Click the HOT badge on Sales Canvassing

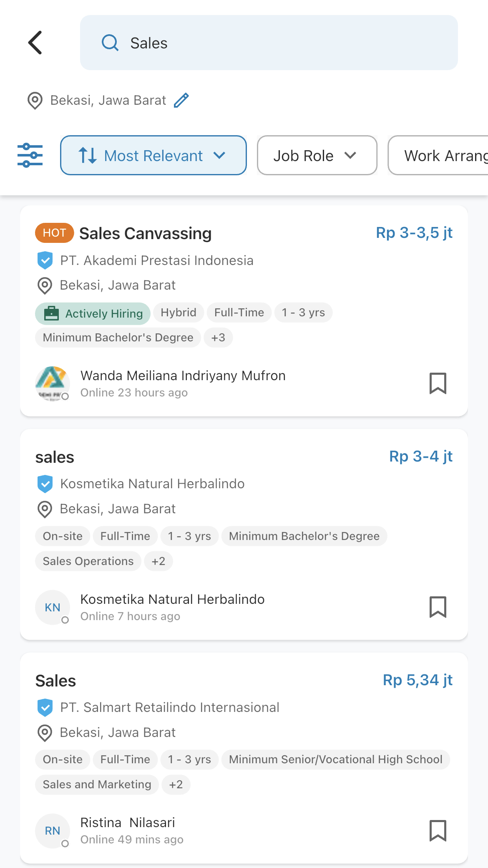click(55, 233)
